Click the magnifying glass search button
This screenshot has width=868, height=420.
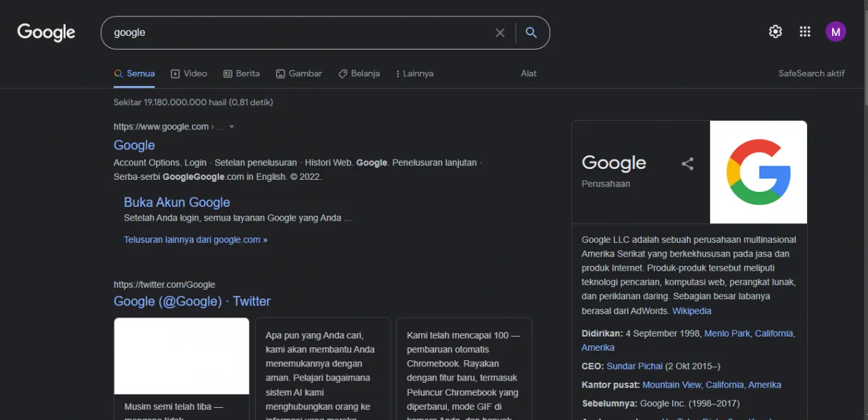532,33
